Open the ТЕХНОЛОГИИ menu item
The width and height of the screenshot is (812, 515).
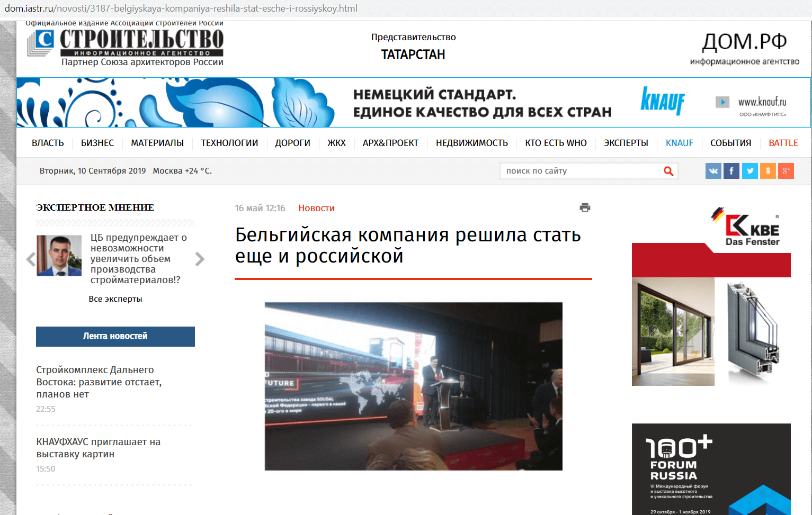[x=229, y=143]
